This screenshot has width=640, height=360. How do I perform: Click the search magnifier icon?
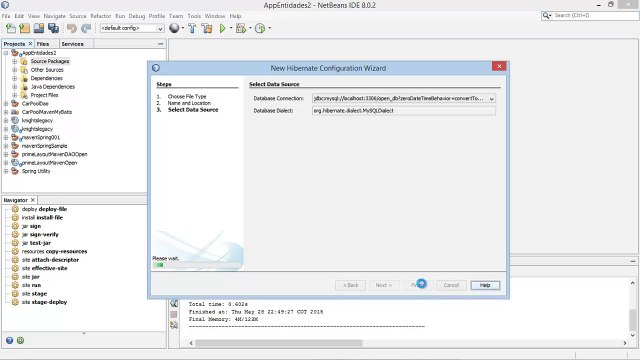pyautogui.click(x=546, y=16)
